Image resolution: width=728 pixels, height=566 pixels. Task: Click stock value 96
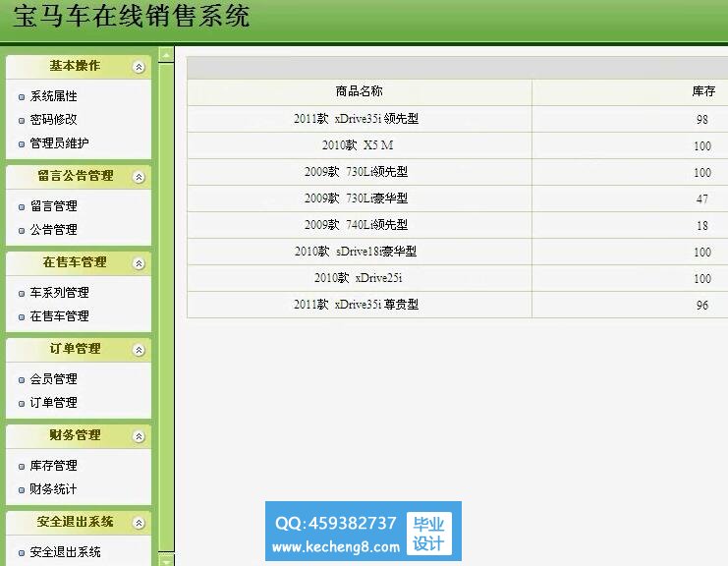(x=702, y=306)
